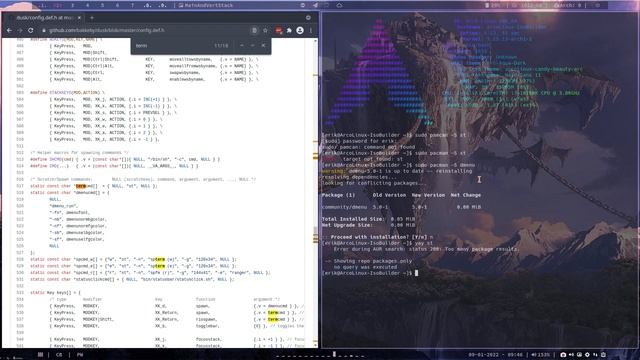This screenshot has height=360, width=640.
Task: Switch to workspace 7 in top bar
Action: [132, 5]
